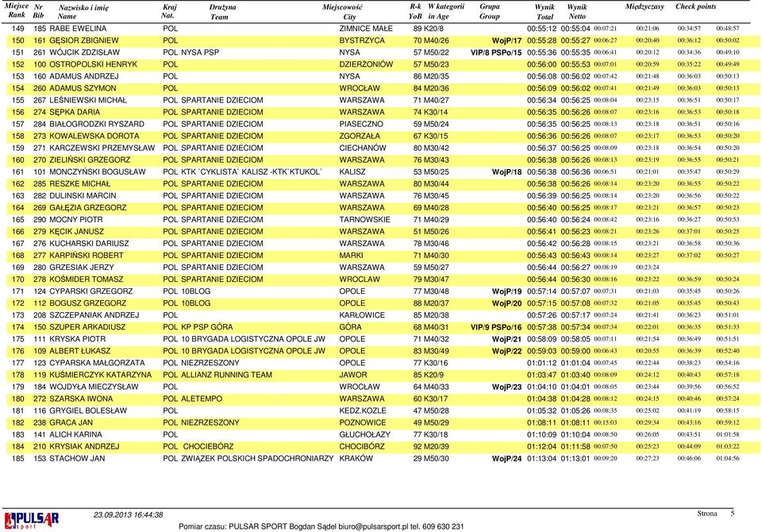762x532 pixels.
Task: Select the name KUŚMIERCZYK KATARZYNA
Action: 101,375
